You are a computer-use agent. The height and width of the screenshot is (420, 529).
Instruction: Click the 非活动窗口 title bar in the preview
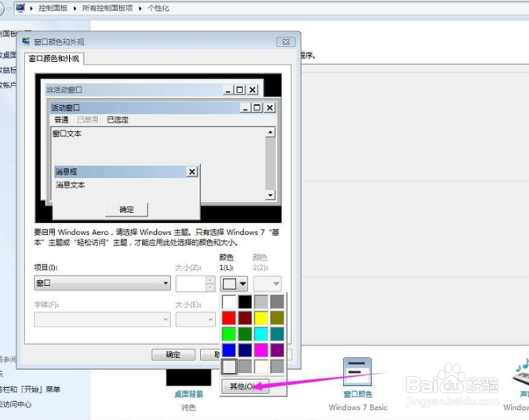(x=134, y=89)
